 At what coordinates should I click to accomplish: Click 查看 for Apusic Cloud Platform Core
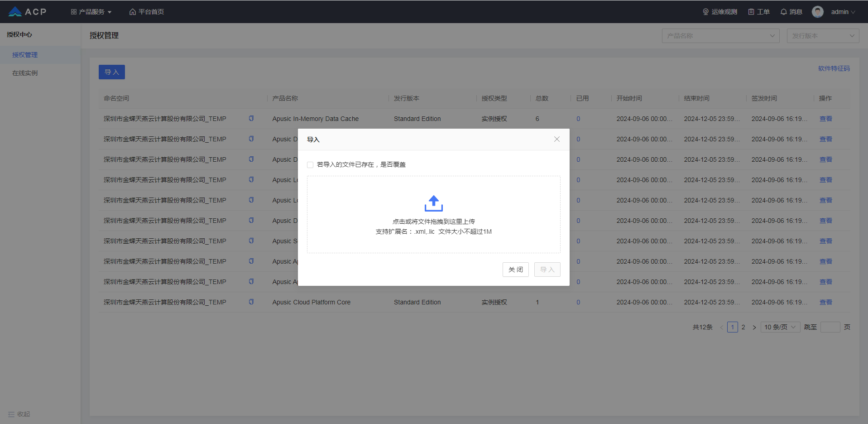coord(826,302)
